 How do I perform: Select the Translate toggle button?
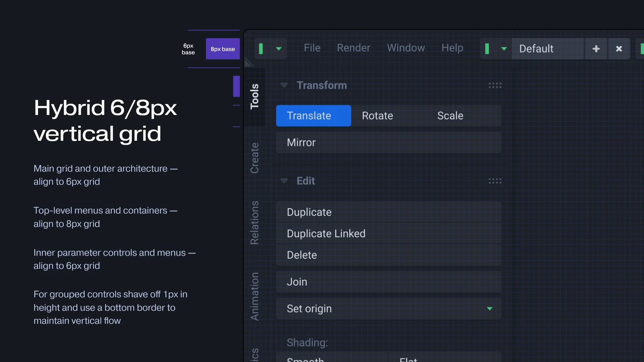[313, 116]
